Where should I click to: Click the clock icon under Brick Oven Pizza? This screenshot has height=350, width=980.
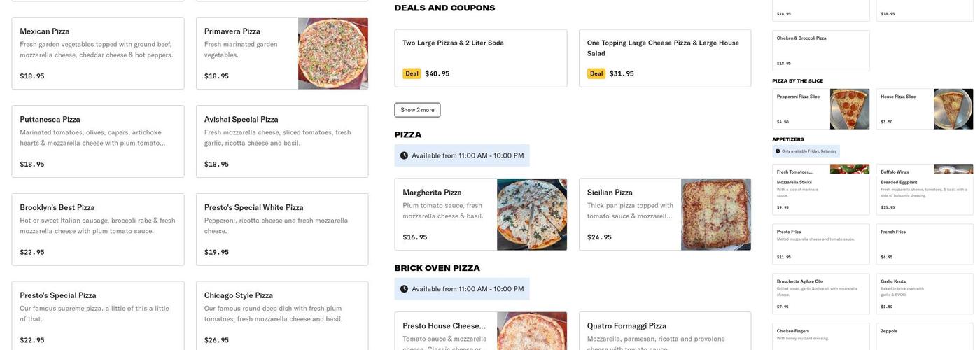point(404,289)
